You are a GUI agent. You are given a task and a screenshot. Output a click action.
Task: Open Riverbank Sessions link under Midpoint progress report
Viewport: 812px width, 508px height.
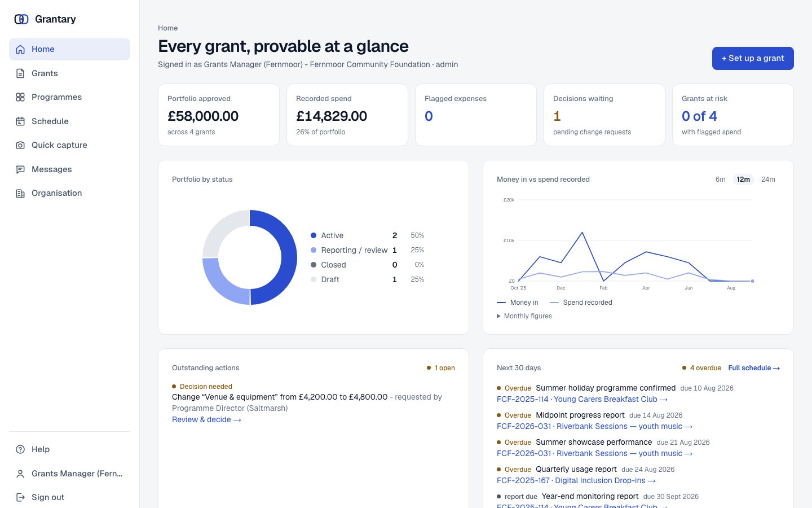click(594, 426)
